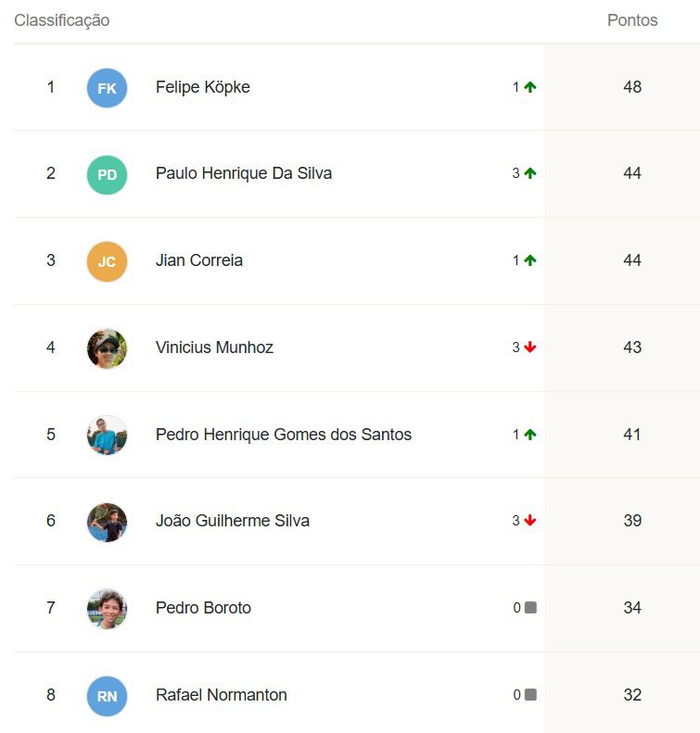700x733 pixels.
Task: Click red down arrow in Vinicius Munhoz row
Action: point(529,347)
